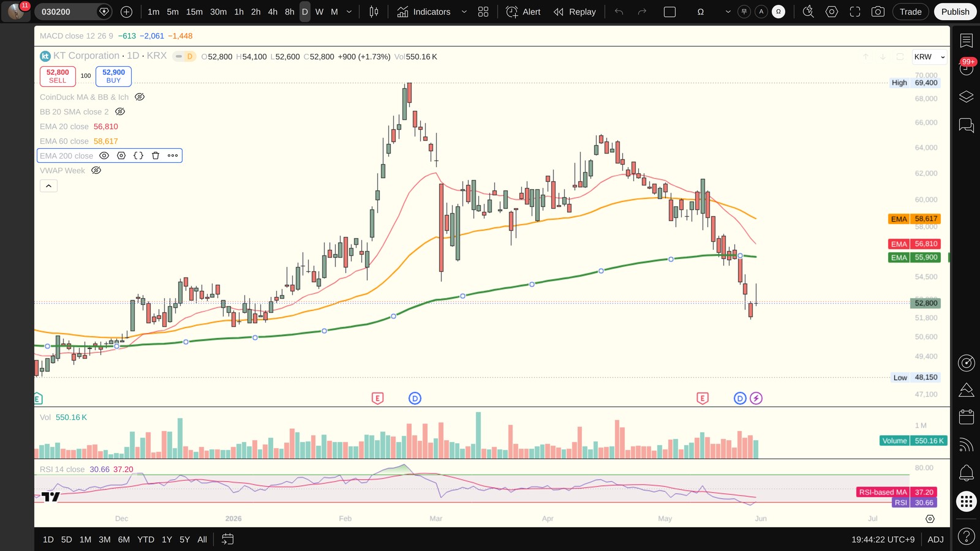Open the KRW currency dropdown
This screenshot has height=551, width=980.
[x=929, y=57]
